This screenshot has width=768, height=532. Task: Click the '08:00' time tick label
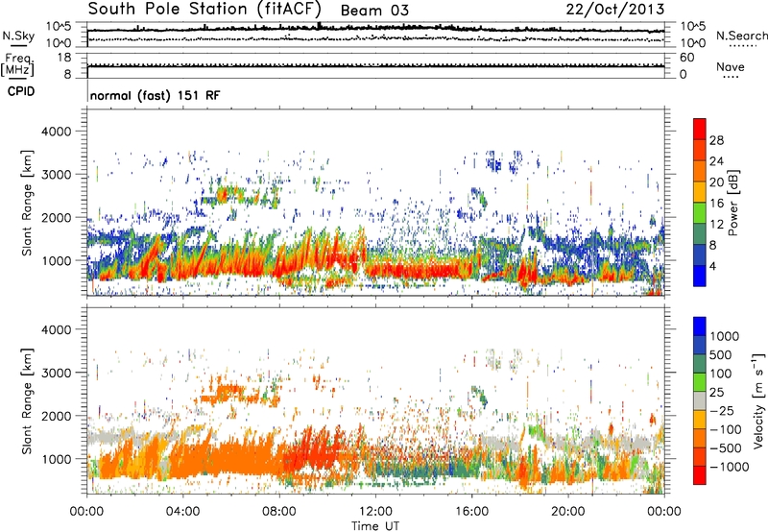coord(278,512)
